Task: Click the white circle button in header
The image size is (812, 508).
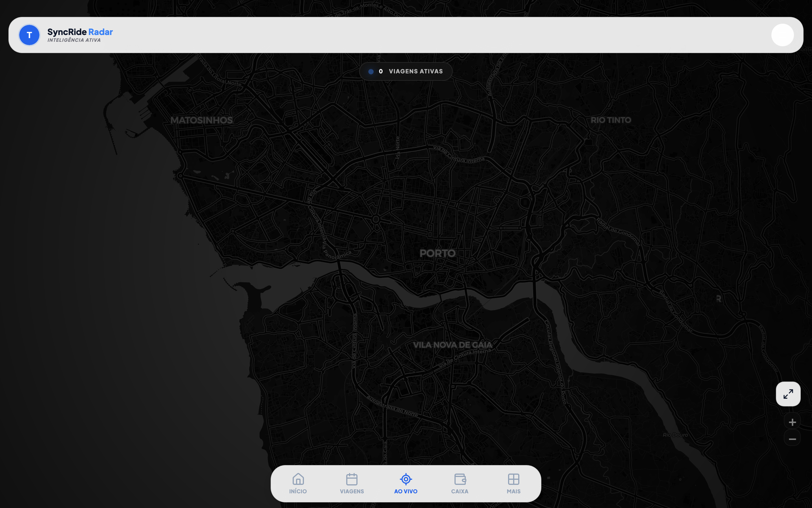Action: 782,35
